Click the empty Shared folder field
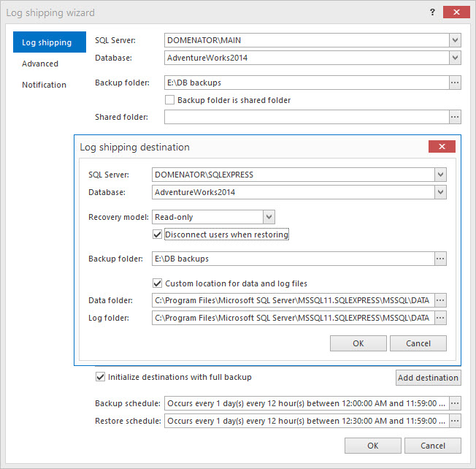476x469 pixels. [x=307, y=117]
